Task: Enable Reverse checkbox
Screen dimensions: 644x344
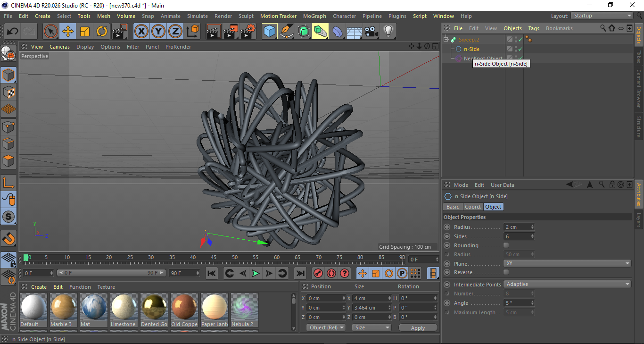Action: click(x=506, y=272)
